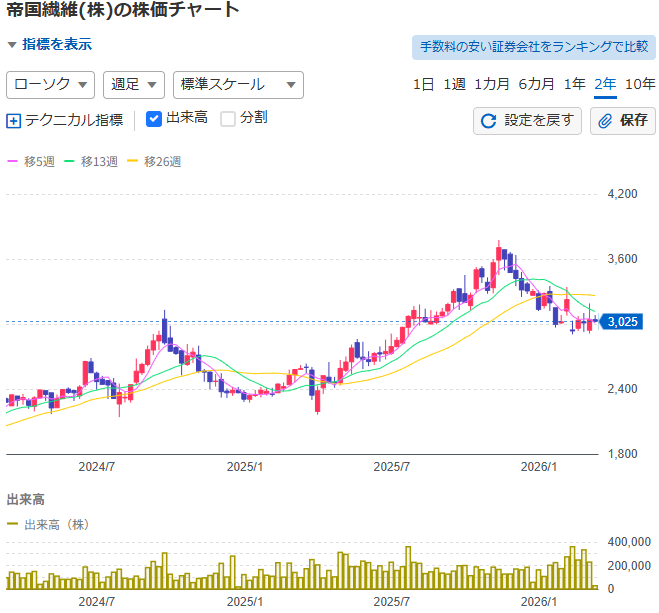Select the 1カ月 time range

(491, 84)
